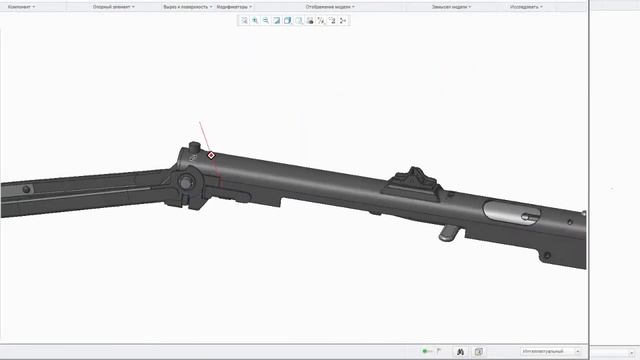Expand the Вырез и поверхность group
640x360 pixels.
click(187, 7)
